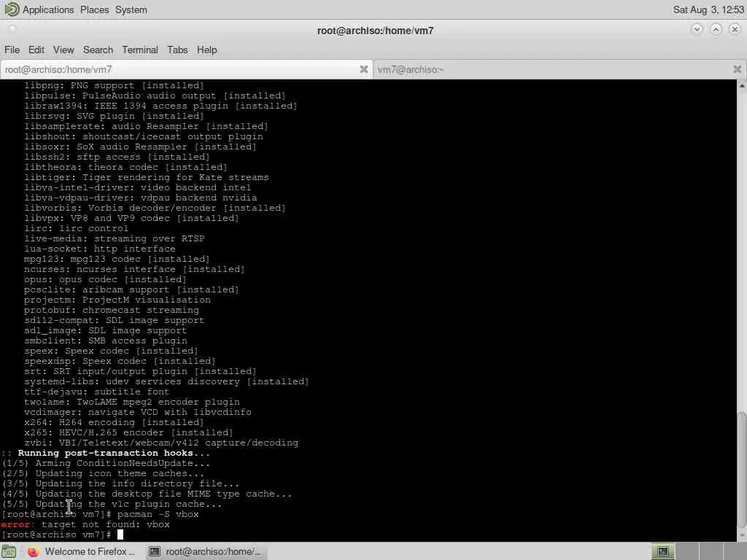The image size is (747, 560).
Task: Open the Terminal menu
Action: [139, 50]
